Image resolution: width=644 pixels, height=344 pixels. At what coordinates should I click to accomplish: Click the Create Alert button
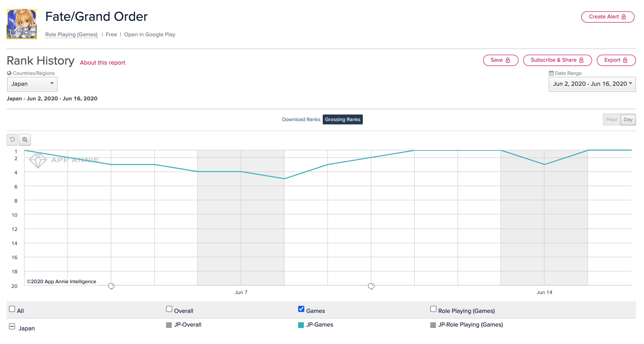pyautogui.click(x=608, y=17)
